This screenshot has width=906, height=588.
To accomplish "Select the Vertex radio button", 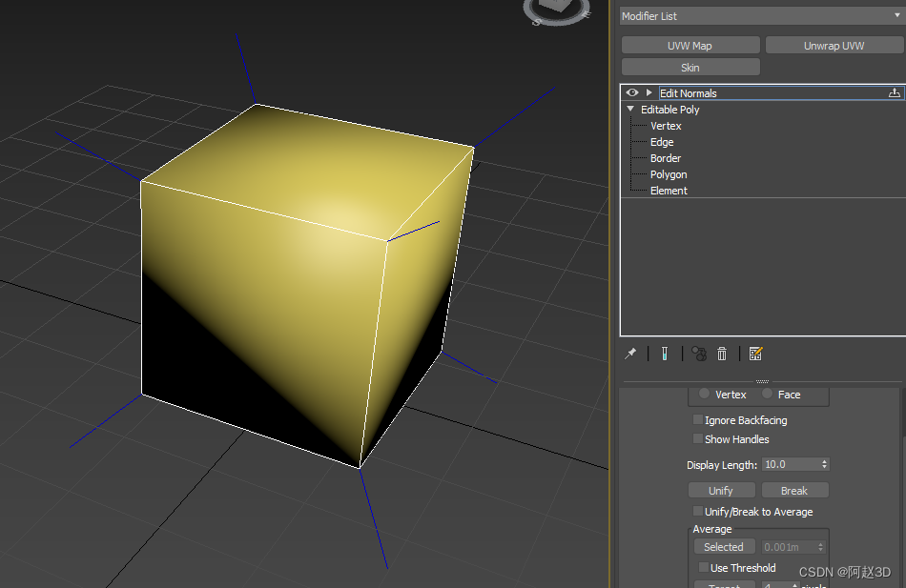I will pos(704,394).
